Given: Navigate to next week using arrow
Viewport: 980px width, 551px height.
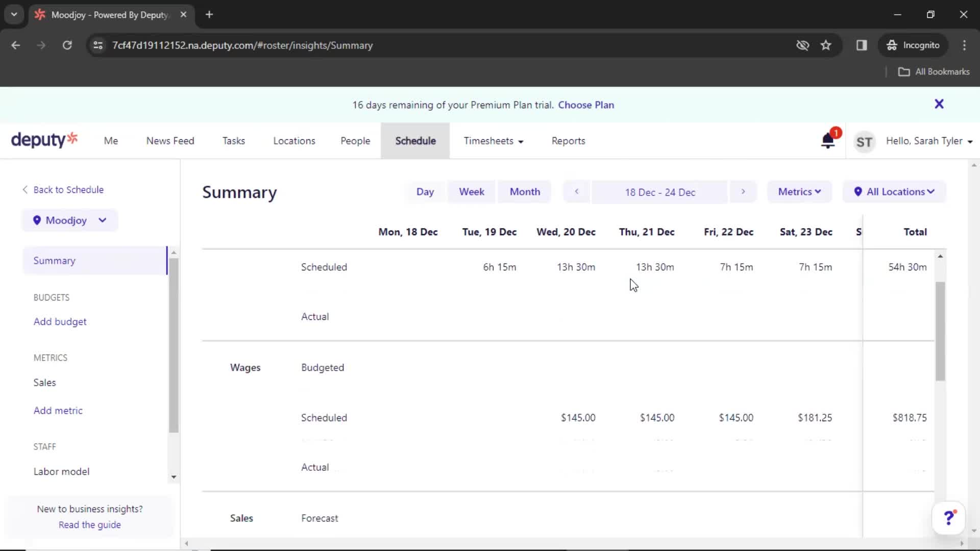Looking at the screenshot, I should click(x=743, y=192).
